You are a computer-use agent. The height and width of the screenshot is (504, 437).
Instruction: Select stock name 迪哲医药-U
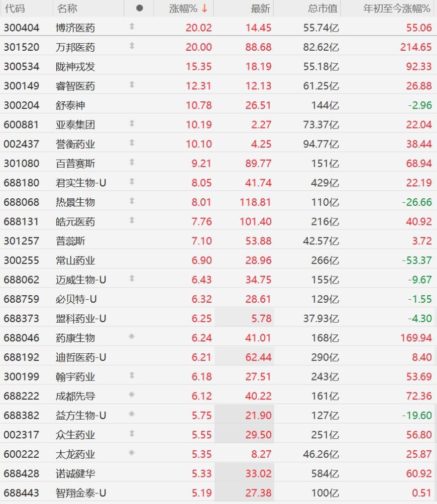(81, 357)
